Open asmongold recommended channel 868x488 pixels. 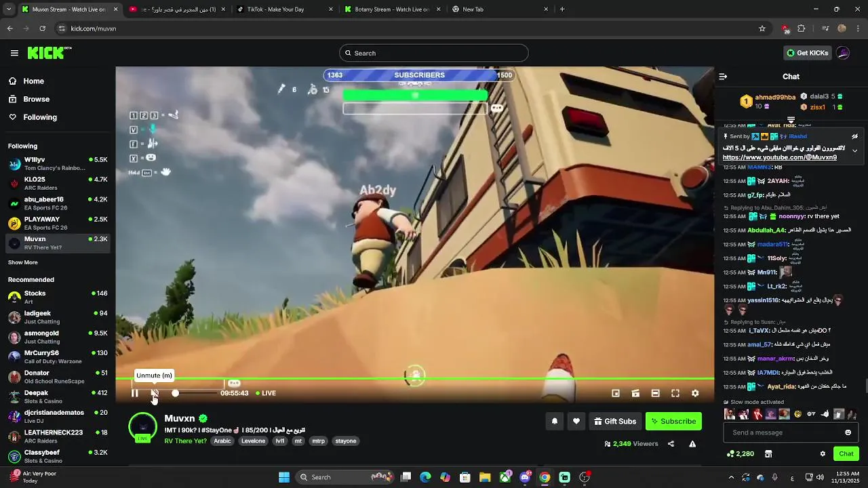58,337
